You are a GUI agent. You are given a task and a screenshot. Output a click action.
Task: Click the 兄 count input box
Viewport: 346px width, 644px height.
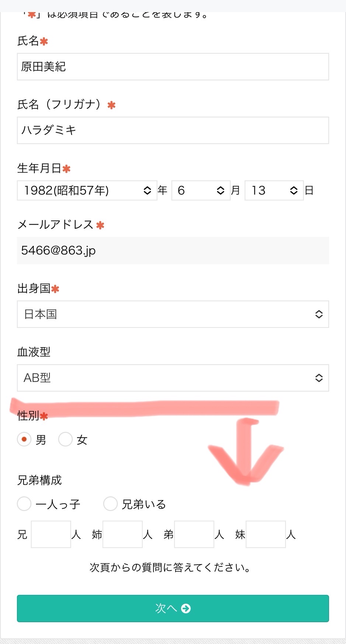click(x=51, y=534)
